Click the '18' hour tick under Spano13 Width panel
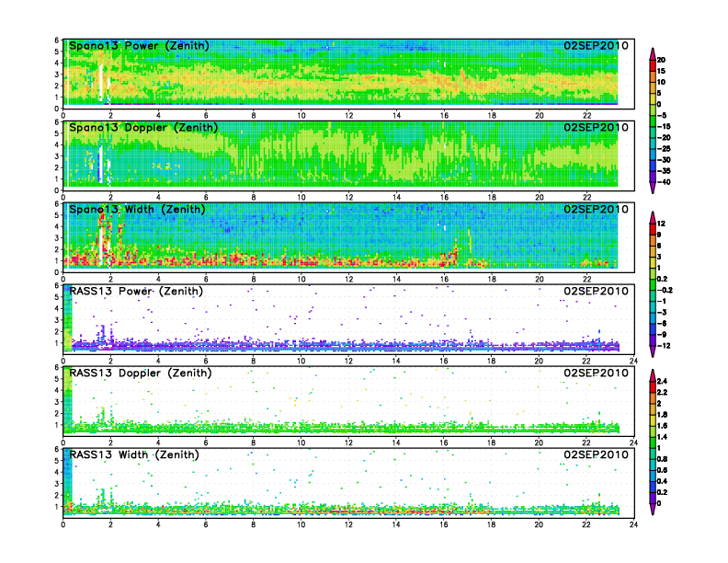728x563 pixels. point(492,279)
